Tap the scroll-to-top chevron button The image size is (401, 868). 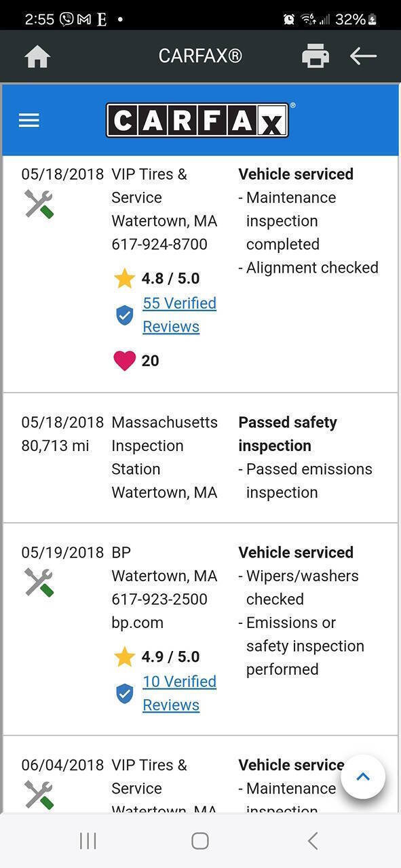coord(363,777)
